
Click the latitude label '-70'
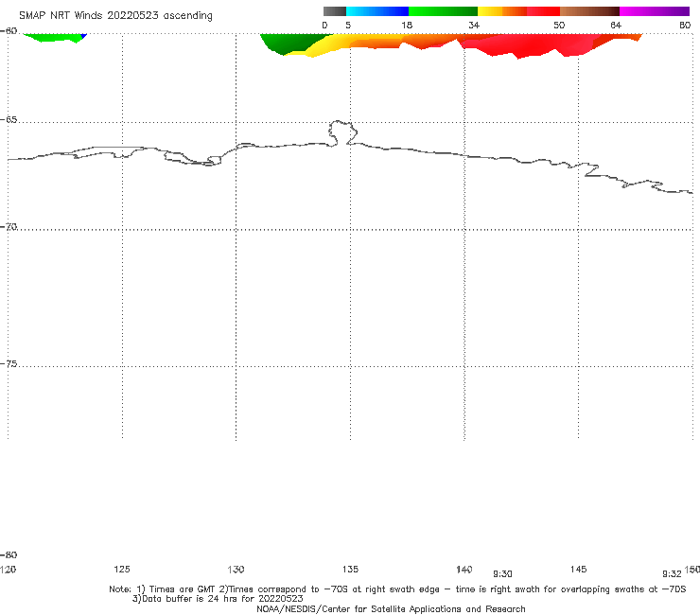pyautogui.click(x=9, y=227)
